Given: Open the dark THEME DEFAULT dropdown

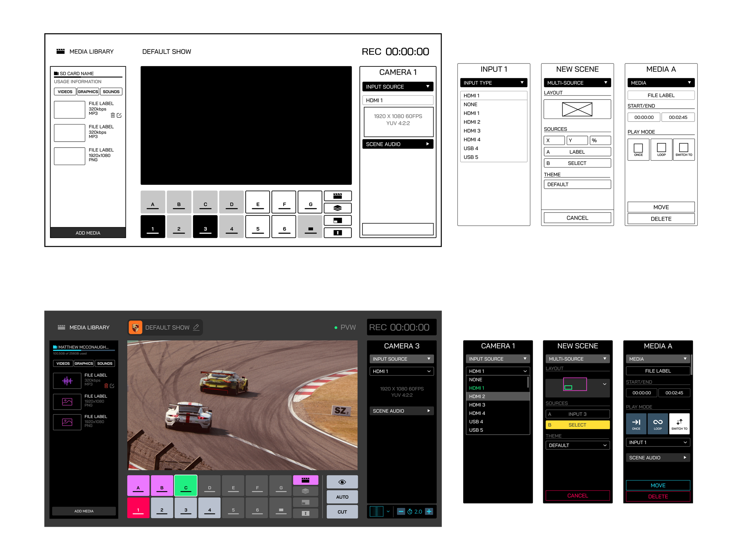Looking at the screenshot, I should [x=577, y=445].
